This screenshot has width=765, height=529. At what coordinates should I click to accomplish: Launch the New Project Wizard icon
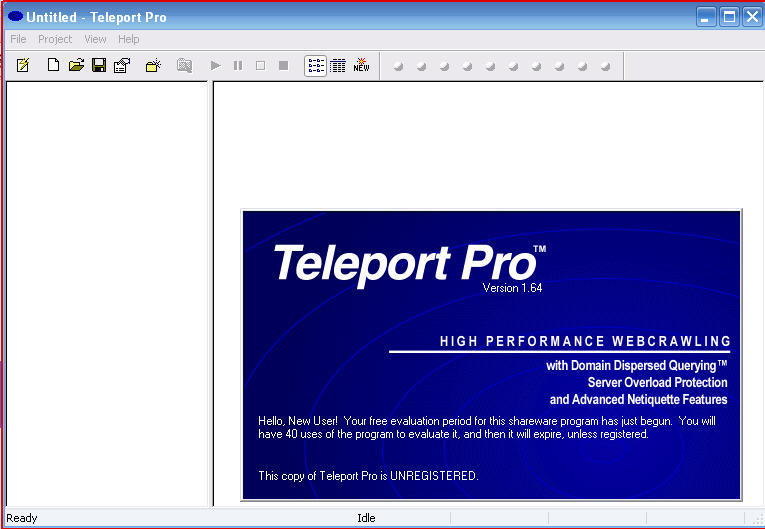(x=23, y=65)
